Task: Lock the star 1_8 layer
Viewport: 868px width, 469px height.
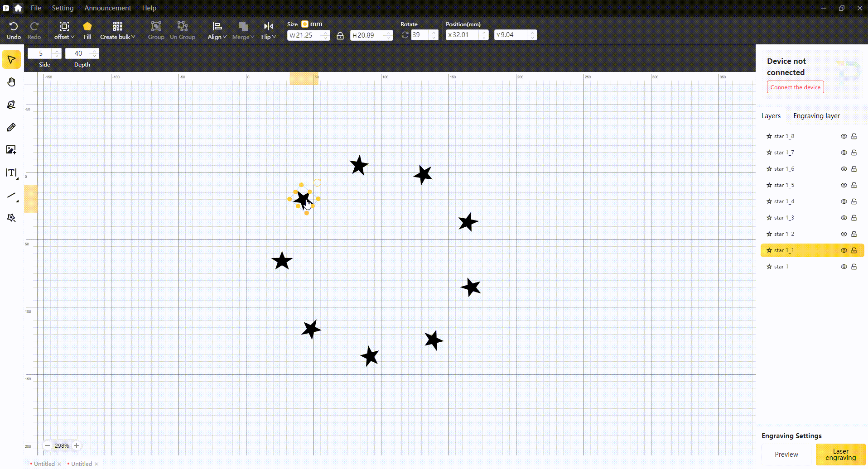Action: (x=854, y=136)
